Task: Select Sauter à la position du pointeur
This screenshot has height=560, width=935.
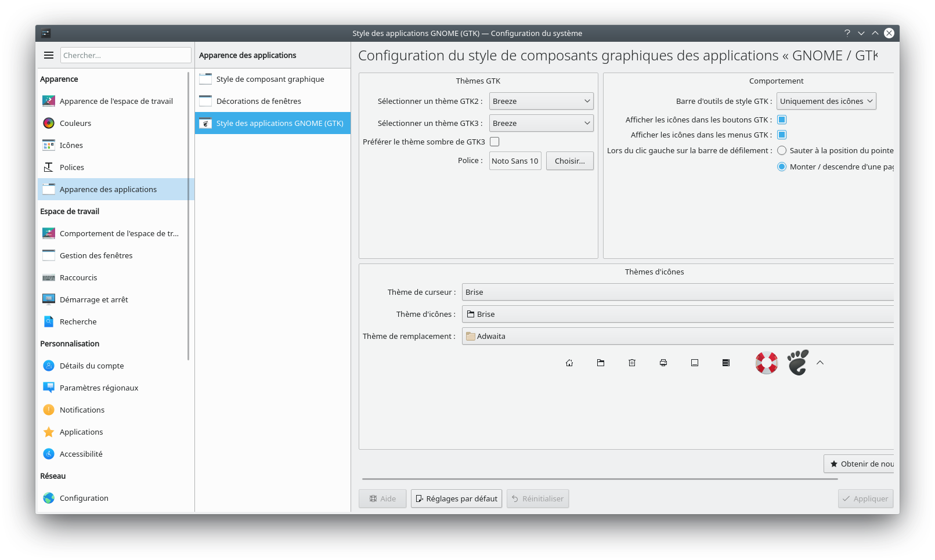Action: [x=782, y=150]
